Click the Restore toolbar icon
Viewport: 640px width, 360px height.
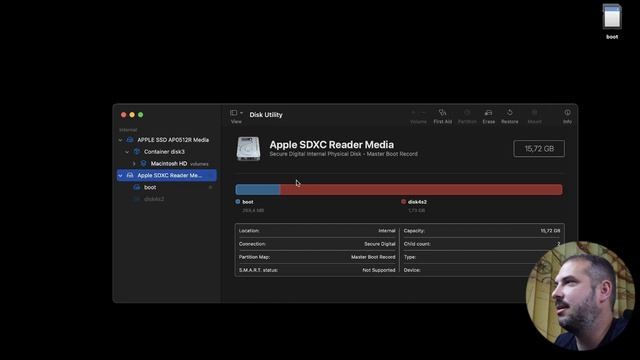click(509, 113)
